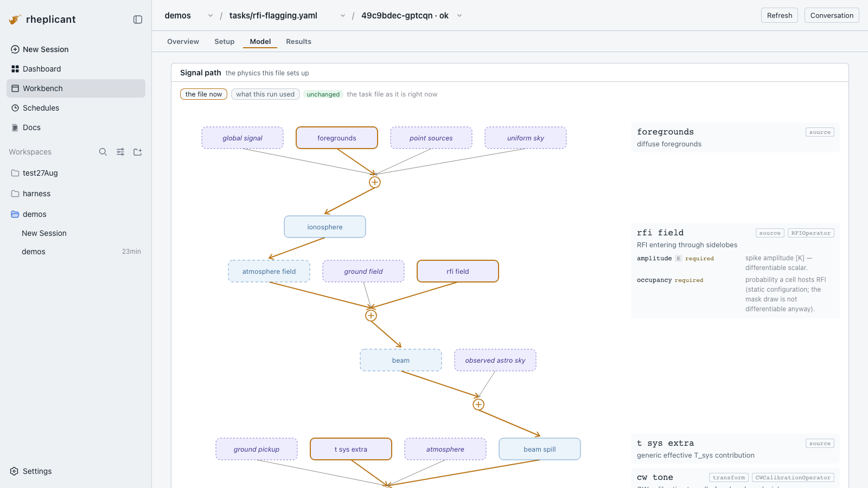Click the CWCalibrationOperator tag
This screenshot has height=488, width=868.
click(793, 478)
